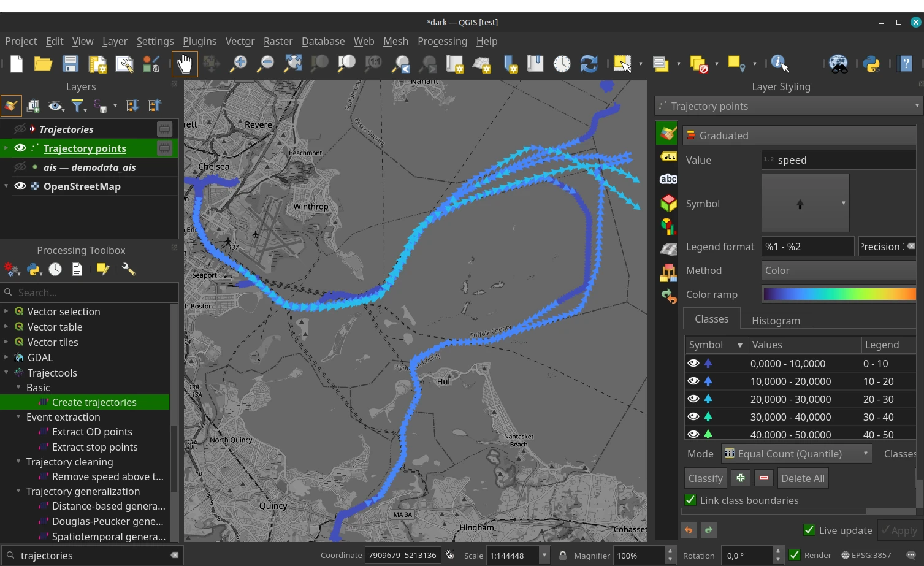This screenshot has height=566, width=924.
Task: Select the 3D View styling tab icon
Action: coord(668,203)
